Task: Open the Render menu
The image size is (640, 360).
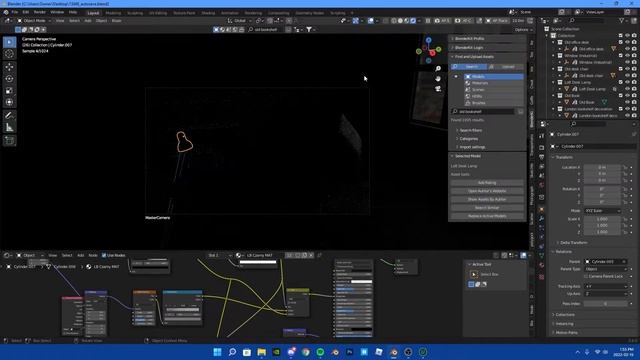Action: tap(40, 12)
